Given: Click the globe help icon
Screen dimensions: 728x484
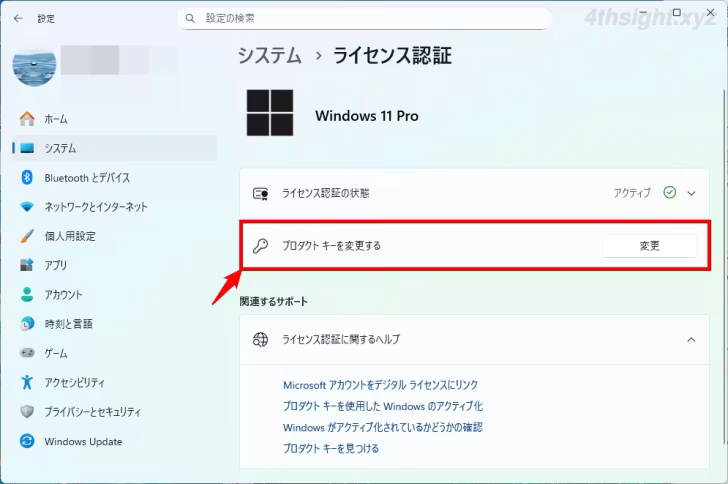Looking at the screenshot, I should tap(260, 340).
